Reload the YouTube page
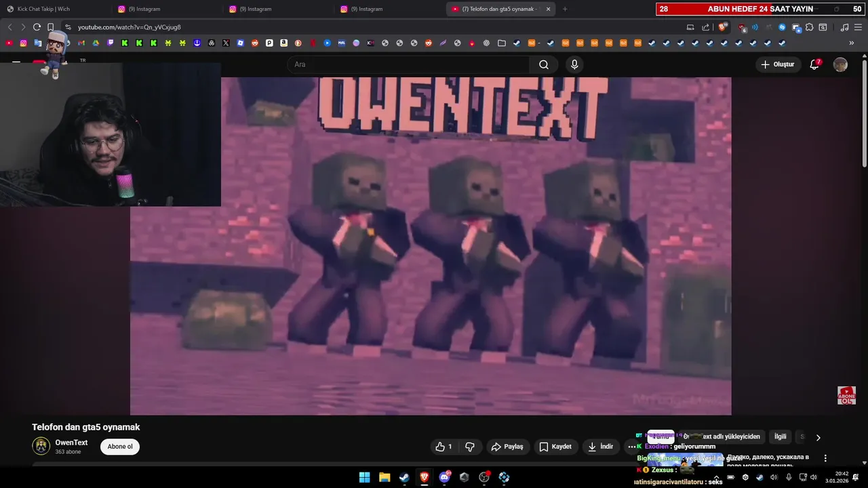Screen dimensions: 868x488 tap(37, 27)
